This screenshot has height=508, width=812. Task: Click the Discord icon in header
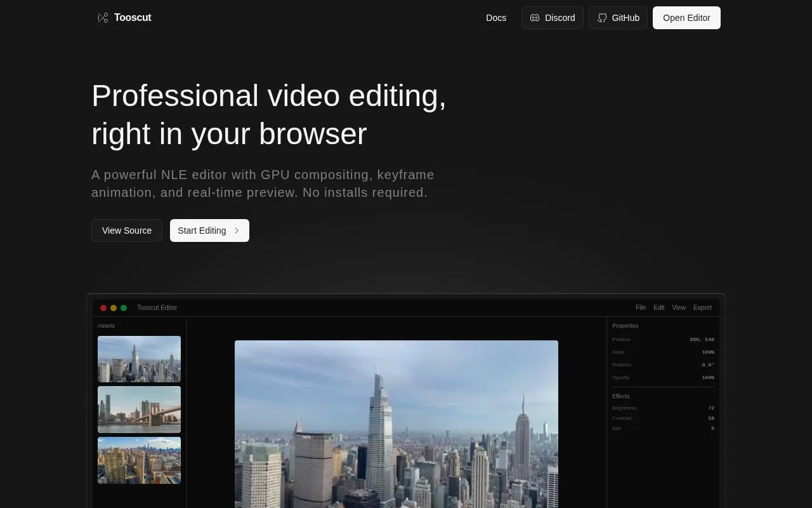(x=535, y=18)
